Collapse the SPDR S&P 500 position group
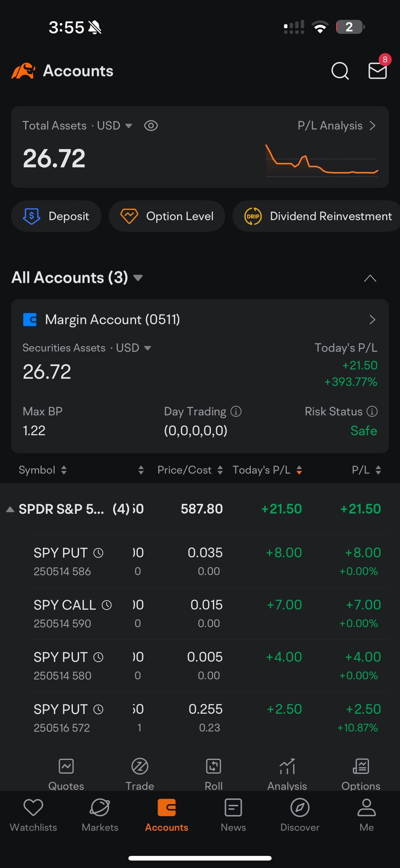 (x=10, y=509)
